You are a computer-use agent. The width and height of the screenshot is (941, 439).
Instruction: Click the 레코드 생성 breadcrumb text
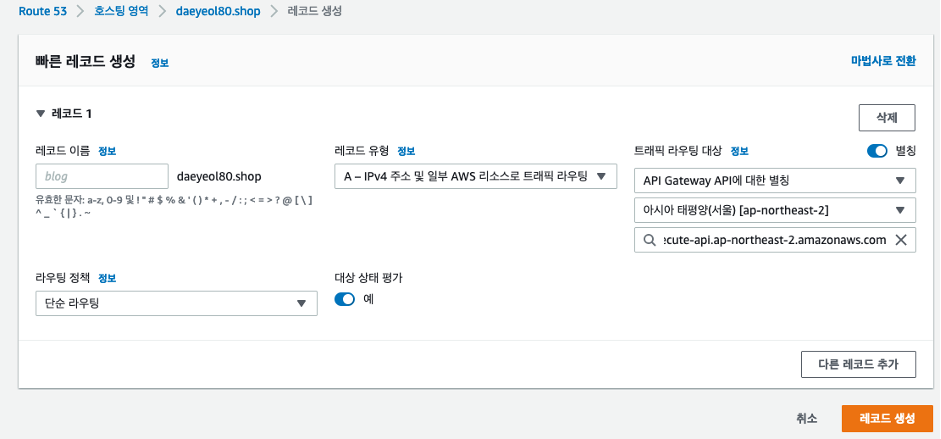click(315, 11)
